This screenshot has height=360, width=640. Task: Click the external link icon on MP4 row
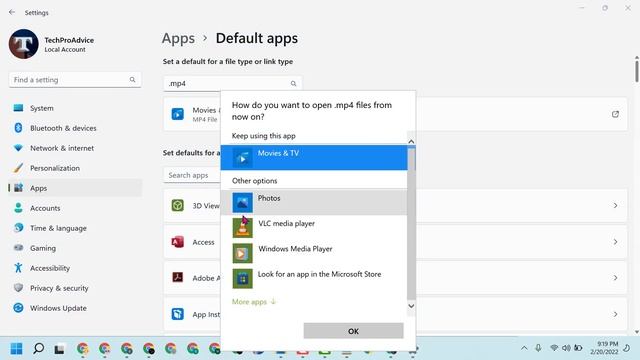tap(615, 114)
